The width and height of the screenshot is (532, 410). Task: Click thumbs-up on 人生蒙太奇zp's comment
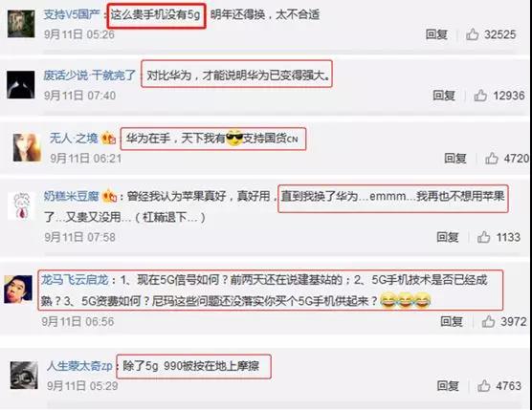pos(483,385)
